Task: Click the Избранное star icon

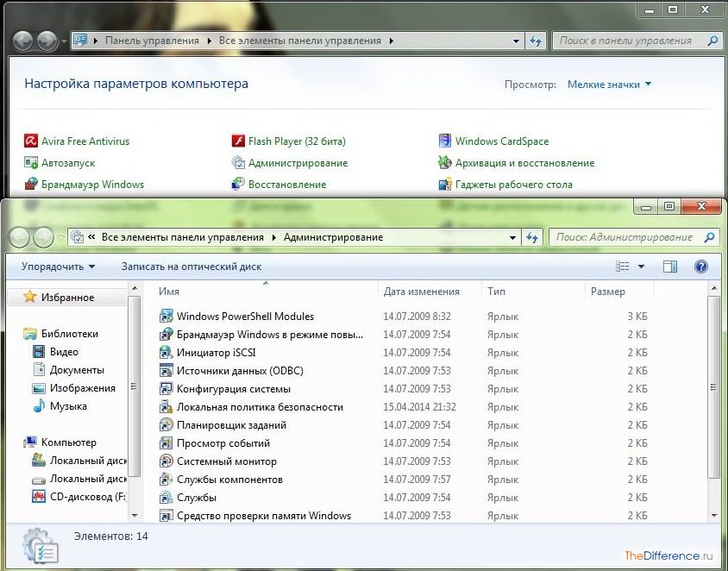Action: coord(29,297)
